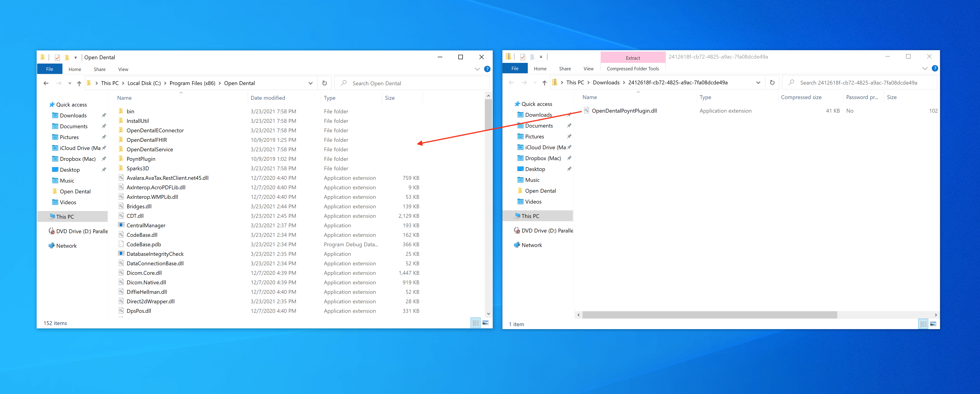The width and height of the screenshot is (980, 394).
Task: Open File menu in Open Dental window
Action: 50,69
